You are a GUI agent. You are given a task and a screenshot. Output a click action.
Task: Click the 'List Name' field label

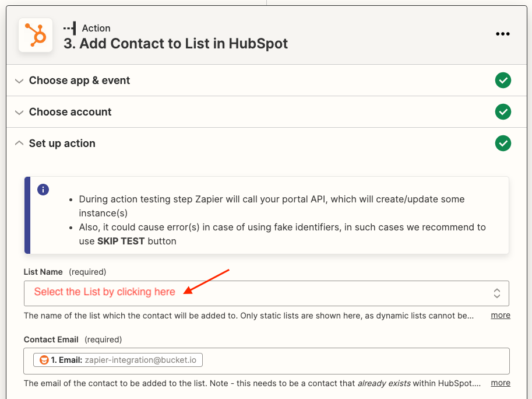[43, 272]
